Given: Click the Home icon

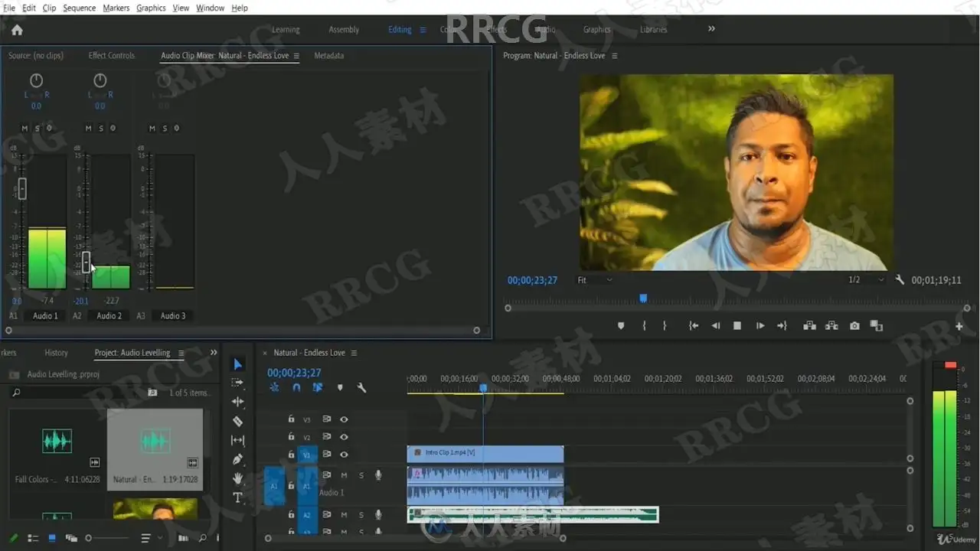Looking at the screenshot, I should pos(17,30).
